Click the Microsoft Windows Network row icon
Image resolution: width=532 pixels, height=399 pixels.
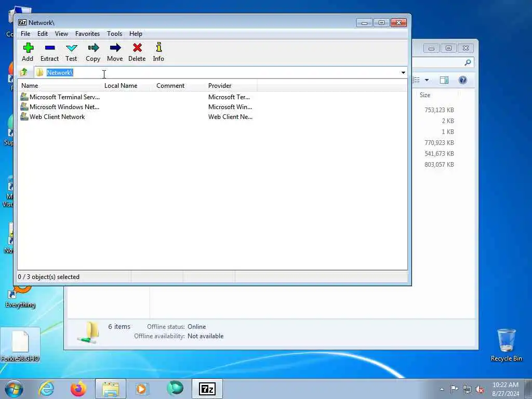point(24,107)
